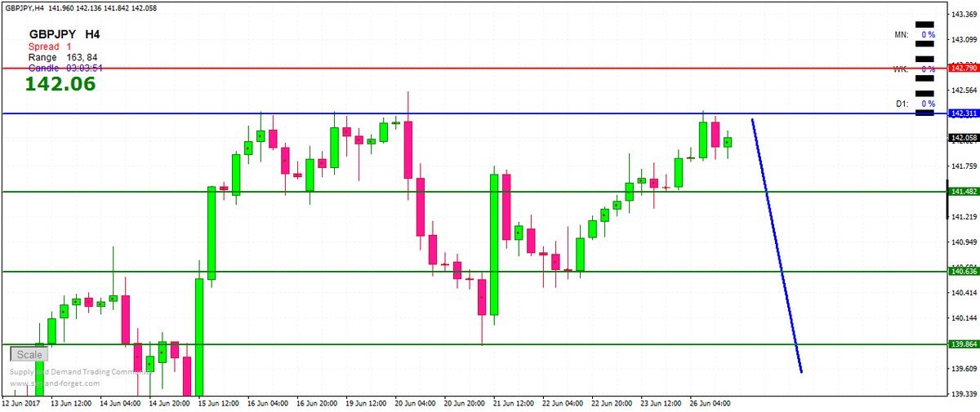
Task: Click the red Spread 1 text
Action: [x=51, y=47]
